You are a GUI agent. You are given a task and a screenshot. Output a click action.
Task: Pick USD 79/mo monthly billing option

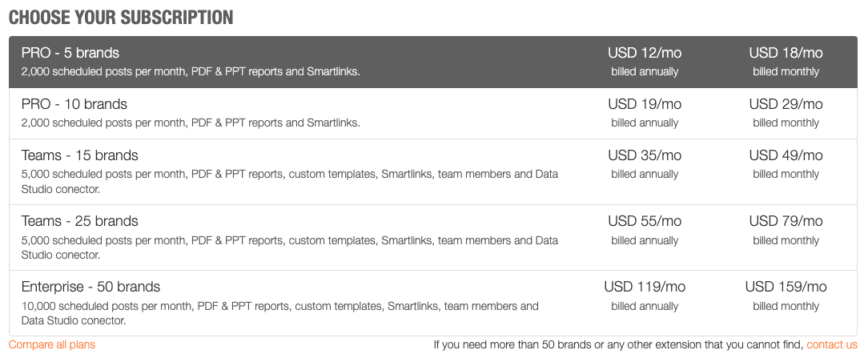point(786,229)
